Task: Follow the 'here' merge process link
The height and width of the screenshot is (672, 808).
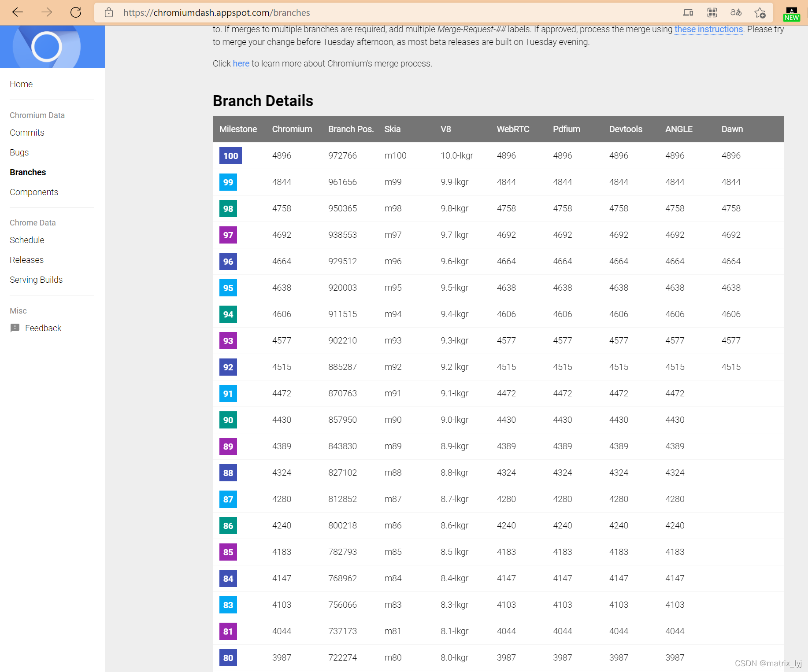Action: coord(241,63)
